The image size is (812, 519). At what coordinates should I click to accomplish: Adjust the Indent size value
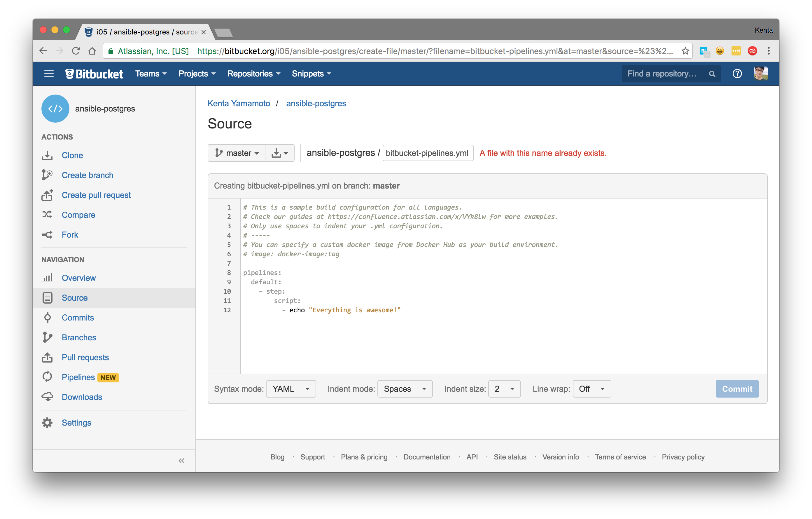[504, 389]
